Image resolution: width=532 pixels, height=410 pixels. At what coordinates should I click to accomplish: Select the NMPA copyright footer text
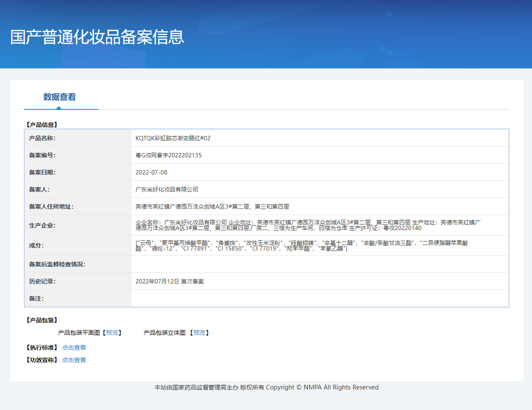[266, 387]
